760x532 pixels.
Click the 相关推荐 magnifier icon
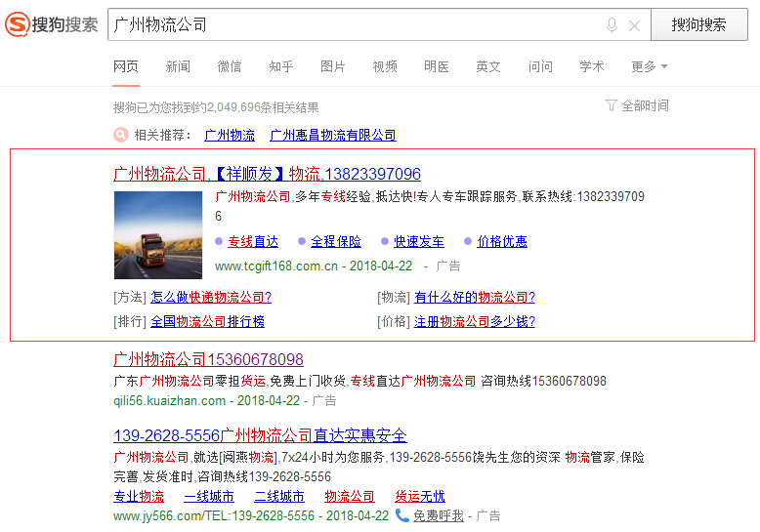(121, 136)
